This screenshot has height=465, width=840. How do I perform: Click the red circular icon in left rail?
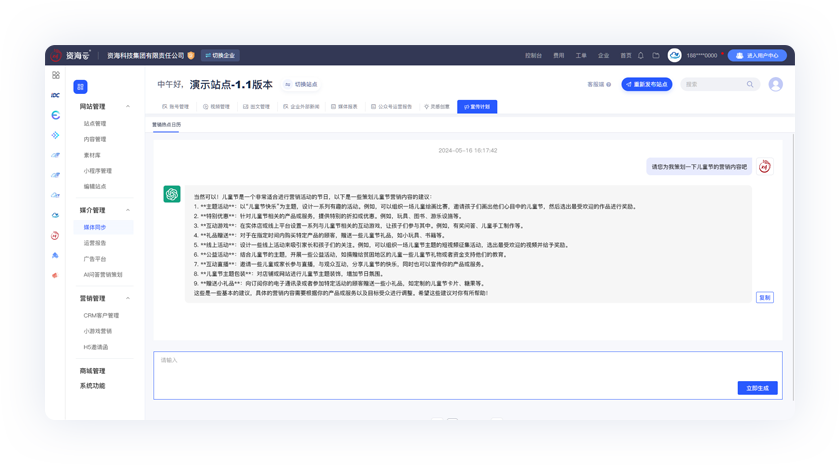[56, 235]
